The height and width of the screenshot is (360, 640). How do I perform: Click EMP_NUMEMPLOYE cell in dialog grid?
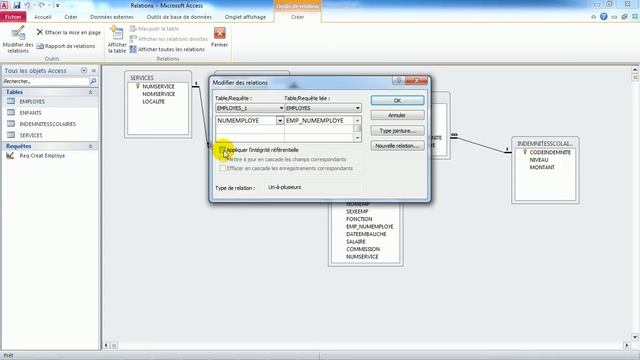pyautogui.click(x=319, y=121)
